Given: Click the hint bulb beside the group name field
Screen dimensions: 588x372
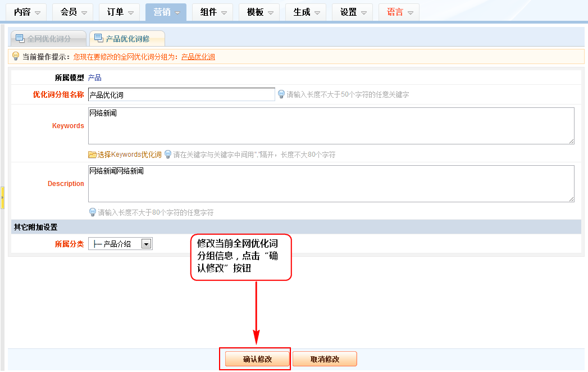Looking at the screenshot, I should tap(281, 94).
